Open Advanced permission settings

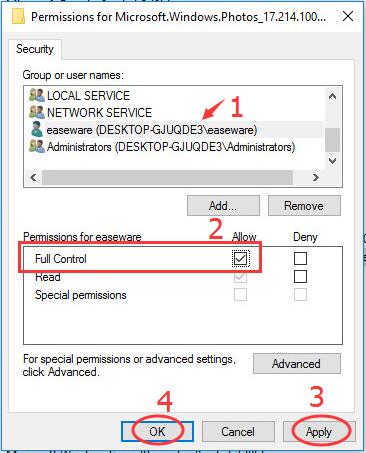click(x=297, y=363)
